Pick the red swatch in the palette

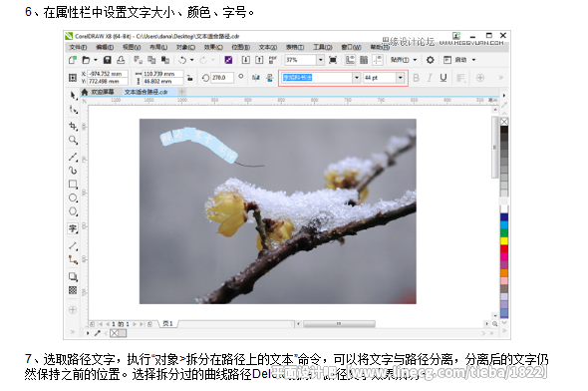coord(504,248)
